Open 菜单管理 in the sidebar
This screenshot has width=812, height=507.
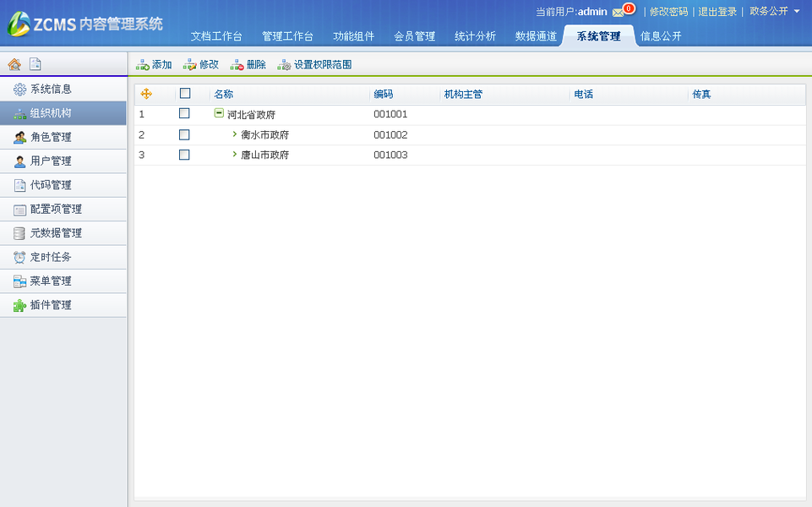(x=51, y=281)
